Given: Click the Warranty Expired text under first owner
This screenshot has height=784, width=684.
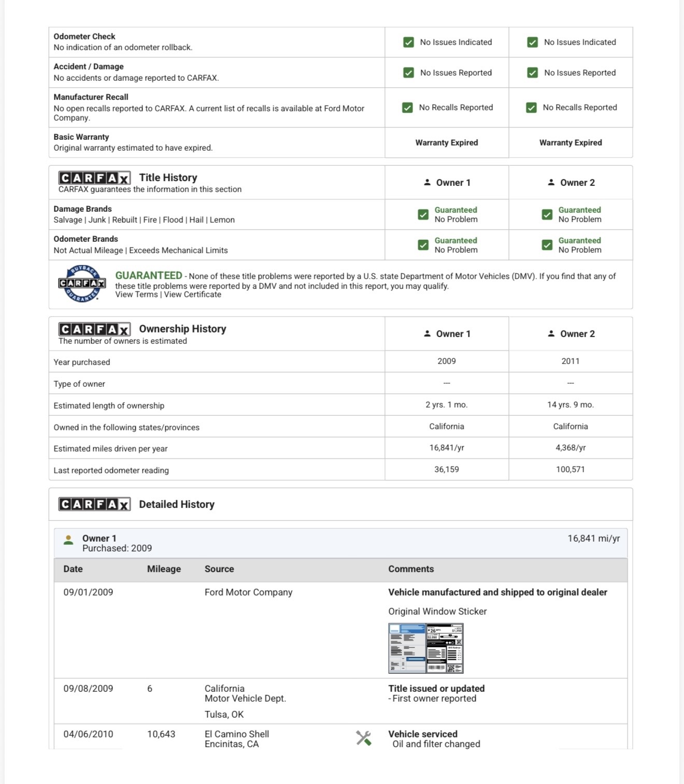Looking at the screenshot, I should [447, 143].
